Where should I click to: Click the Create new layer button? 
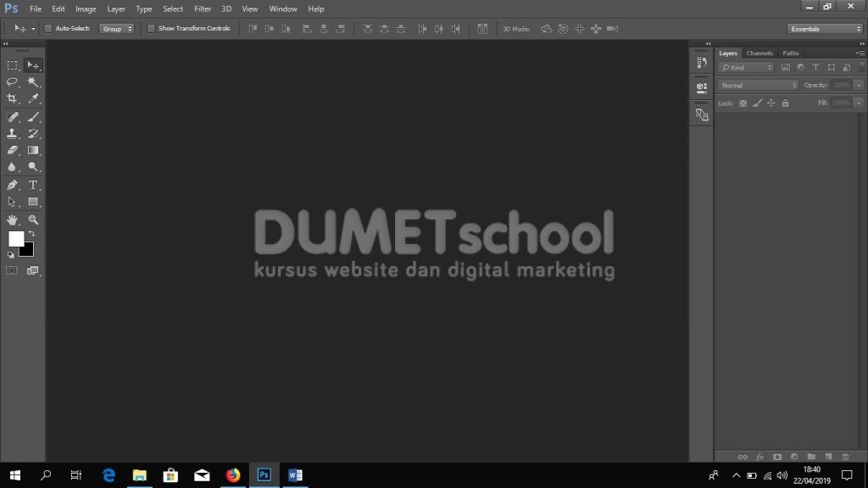(x=828, y=457)
